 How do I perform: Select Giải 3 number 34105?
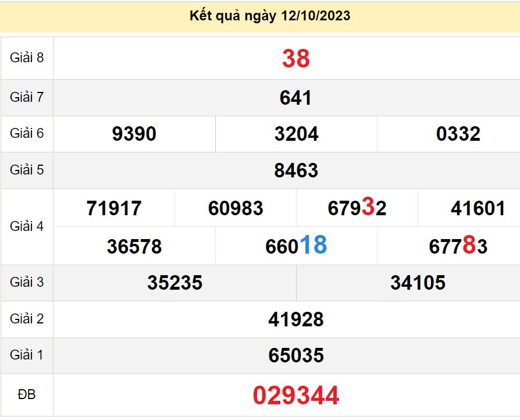tap(418, 283)
